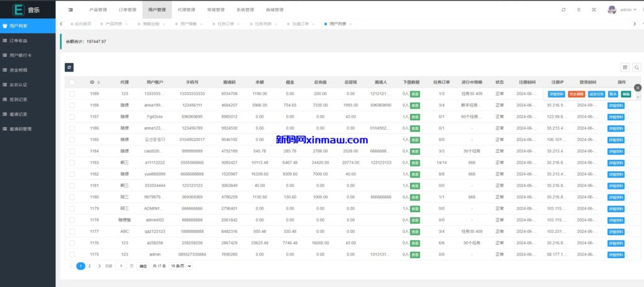The width and height of the screenshot is (644, 287).
Task: Click the trash icon in the top header
Action: (579, 9)
